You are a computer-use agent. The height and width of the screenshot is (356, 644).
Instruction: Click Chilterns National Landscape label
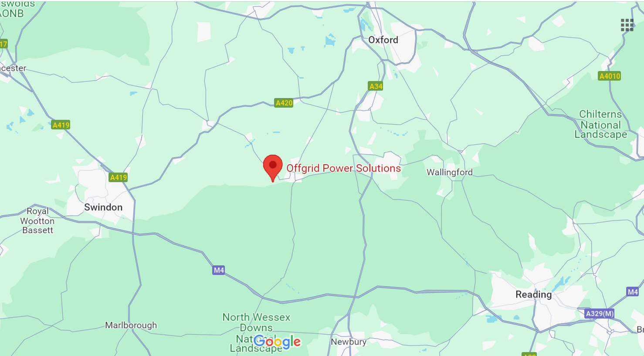point(600,124)
